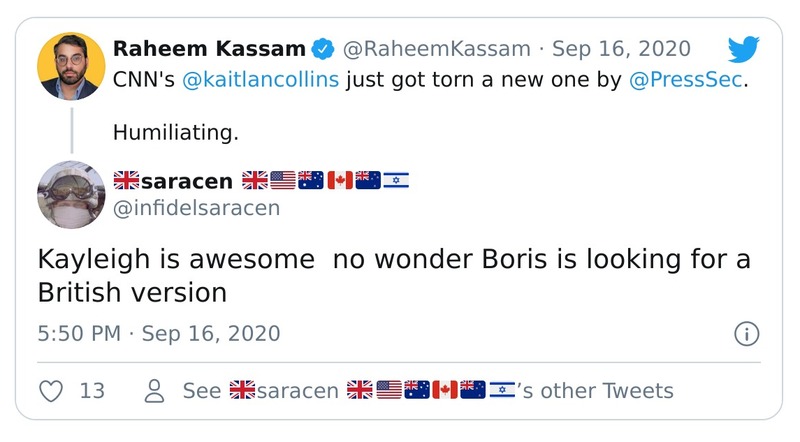Image resolution: width=800 pixels, height=442 pixels.
Task: Click the Raheem Kassam display name
Action: coord(208,48)
